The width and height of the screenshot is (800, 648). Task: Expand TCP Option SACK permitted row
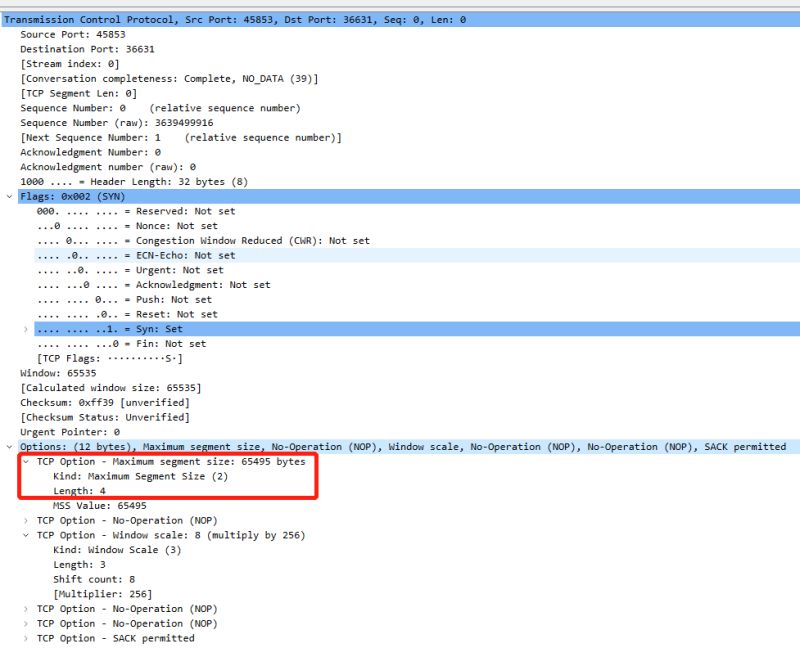(x=26, y=638)
